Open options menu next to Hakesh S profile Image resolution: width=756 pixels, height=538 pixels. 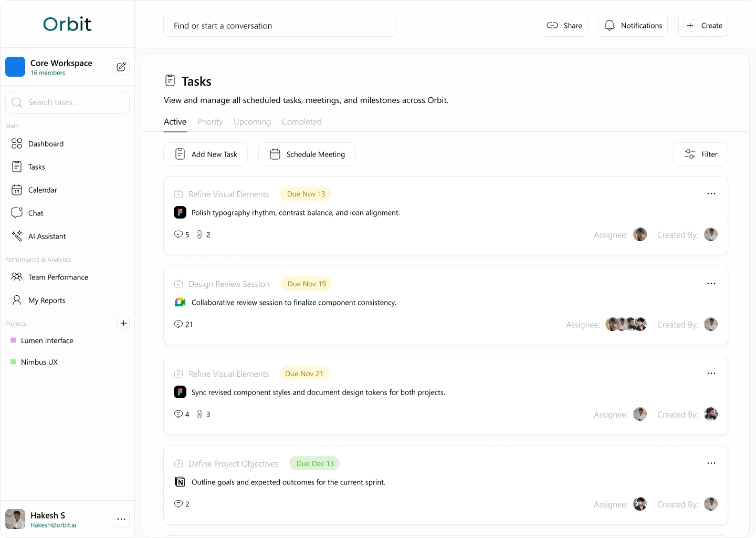(121, 519)
